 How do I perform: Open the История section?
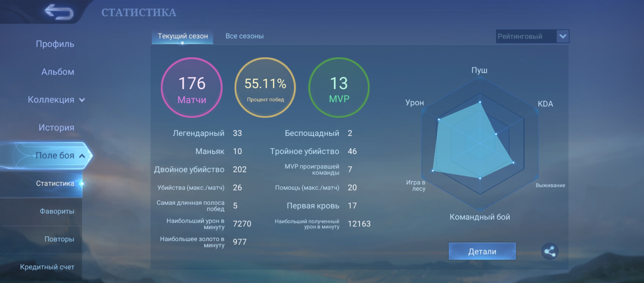pos(56,128)
